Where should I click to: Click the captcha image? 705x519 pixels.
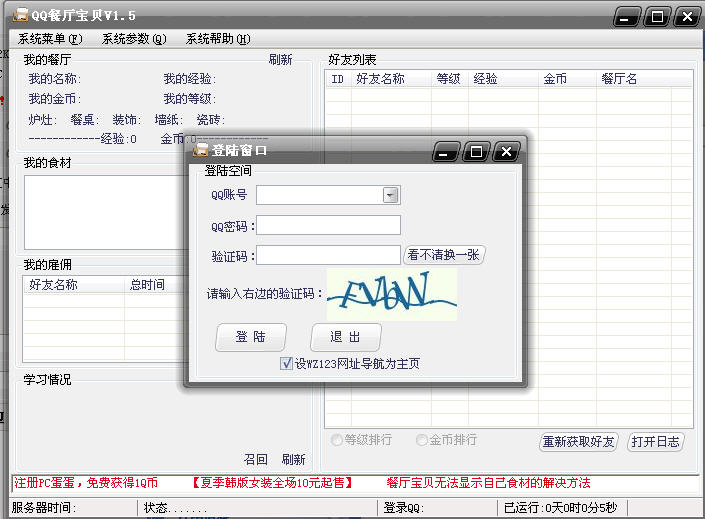392,294
